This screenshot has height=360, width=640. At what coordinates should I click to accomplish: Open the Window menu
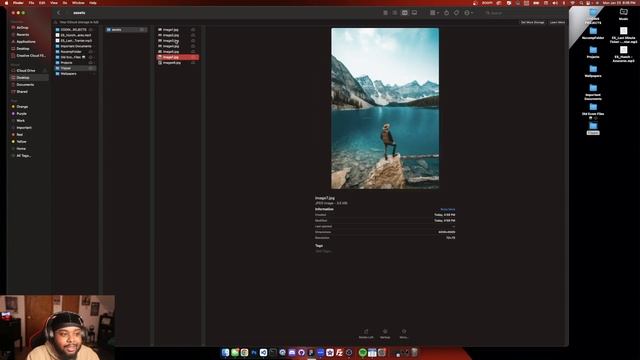pos(78,3)
